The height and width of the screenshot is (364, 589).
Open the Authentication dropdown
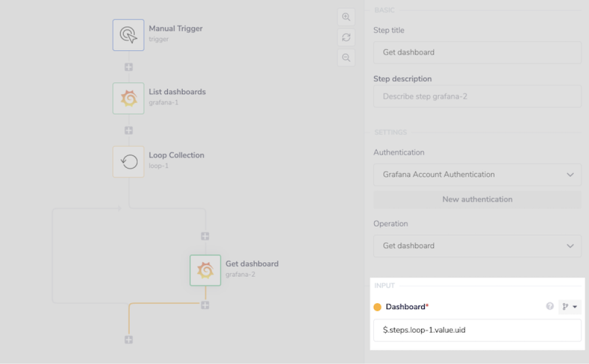coord(477,174)
